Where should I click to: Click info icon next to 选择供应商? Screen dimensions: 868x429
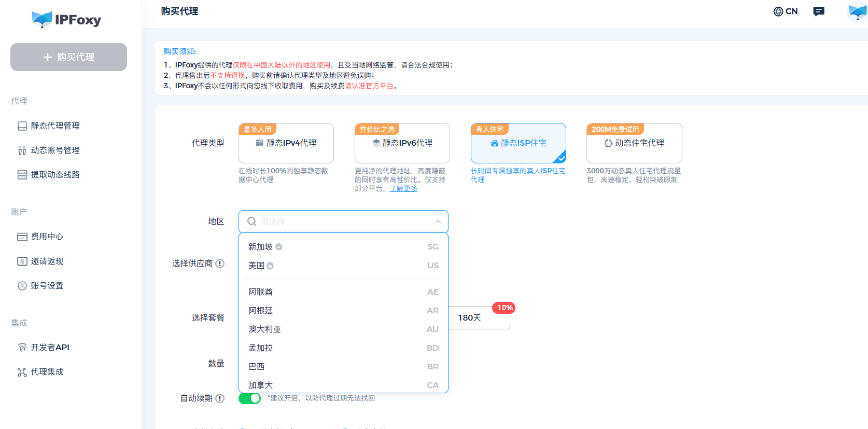(x=220, y=264)
